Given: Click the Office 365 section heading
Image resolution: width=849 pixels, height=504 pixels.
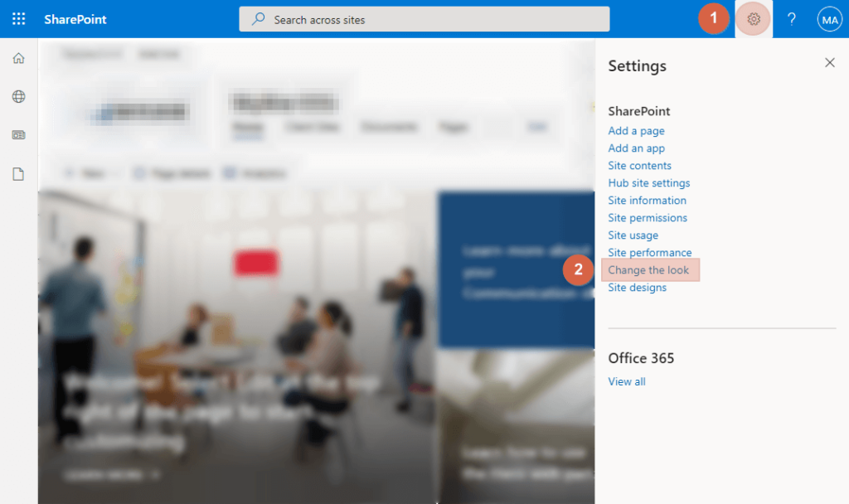Looking at the screenshot, I should 641,358.
